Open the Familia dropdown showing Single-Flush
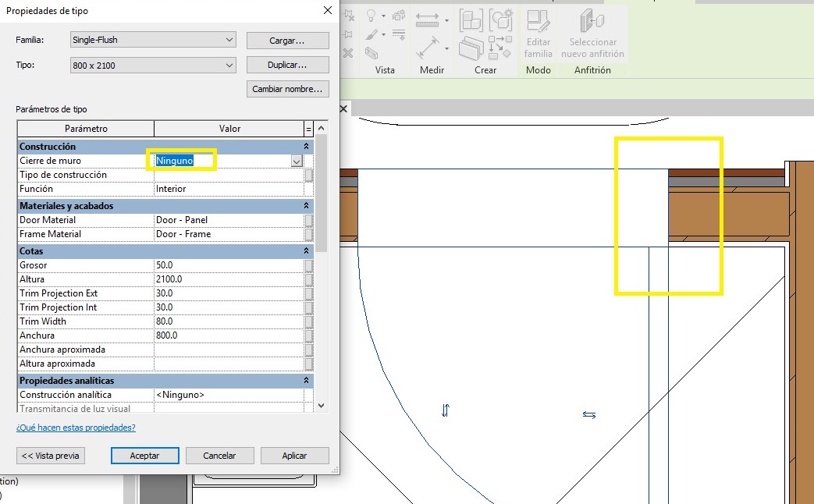This screenshot has height=504, width=814. click(x=153, y=40)
